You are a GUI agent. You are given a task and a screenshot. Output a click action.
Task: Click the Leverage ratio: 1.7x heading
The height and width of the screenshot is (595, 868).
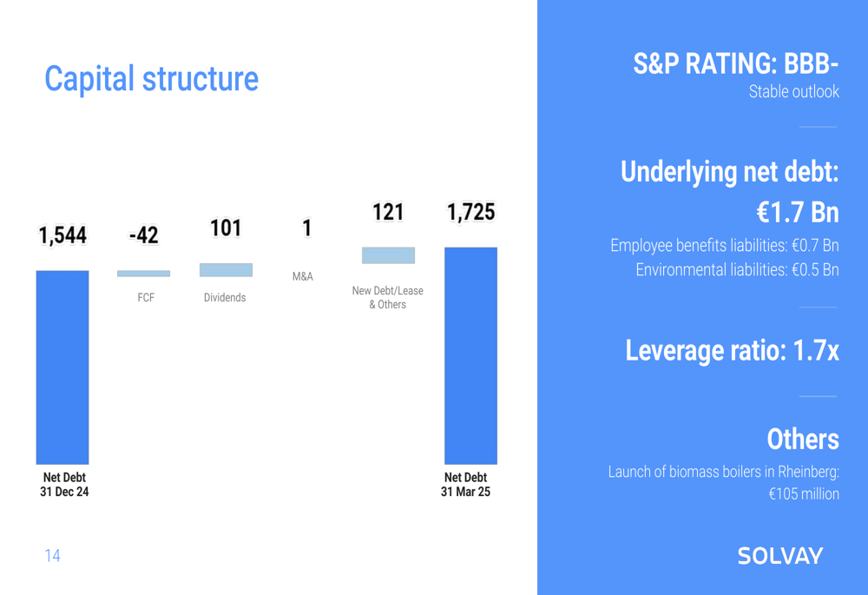pyautogui.click(x=733, y=350)
